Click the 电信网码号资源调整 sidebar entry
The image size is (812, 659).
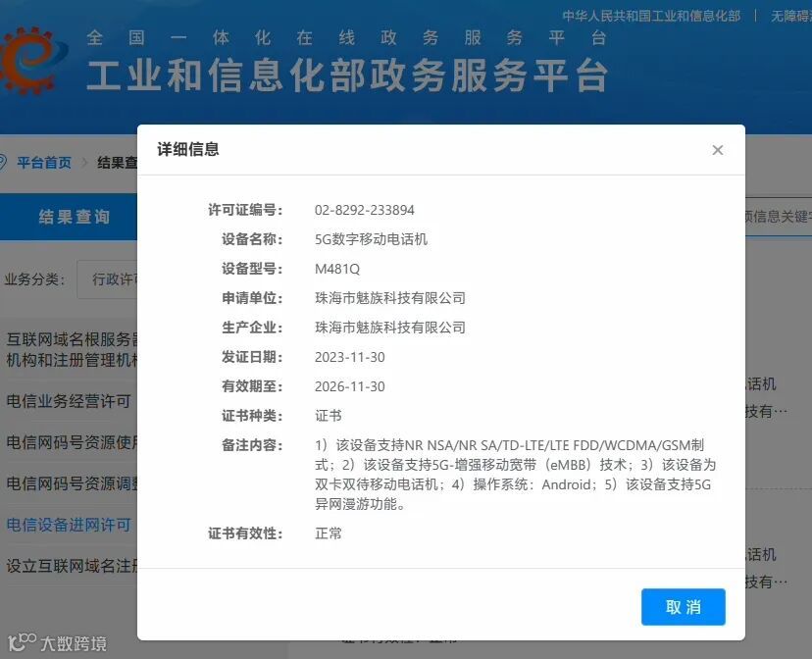click(72, 483)
